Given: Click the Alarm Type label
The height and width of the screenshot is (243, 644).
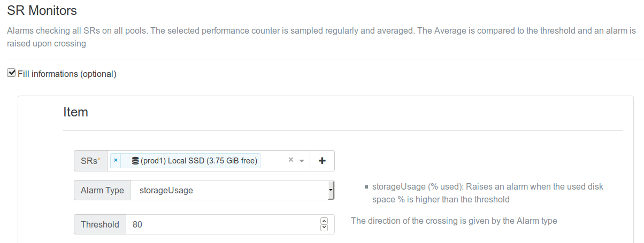Looking at the screenshot, I should coord(102,190).
